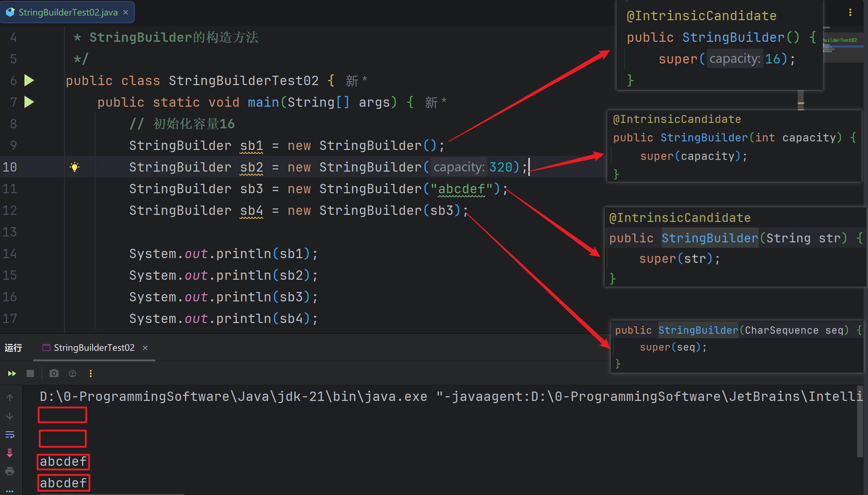Click the up-arrow navigation icon in console
This screenshot has width=868, height=495.
[x=10, y=398]
